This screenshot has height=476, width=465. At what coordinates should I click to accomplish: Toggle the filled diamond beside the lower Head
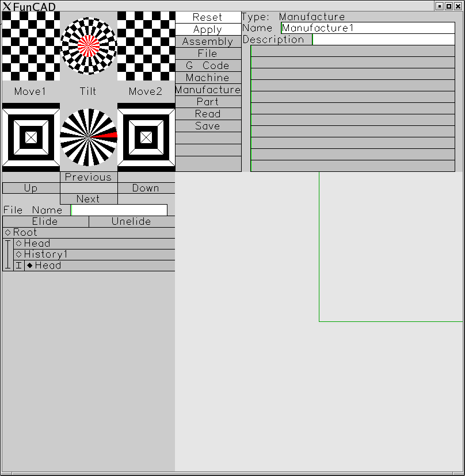(x=30, y=266)
